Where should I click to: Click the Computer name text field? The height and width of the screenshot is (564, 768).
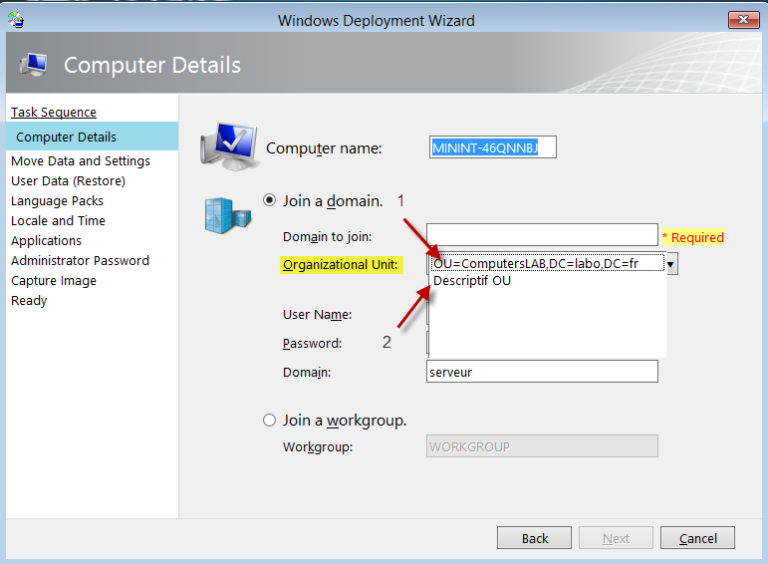[x=492, y=148]
